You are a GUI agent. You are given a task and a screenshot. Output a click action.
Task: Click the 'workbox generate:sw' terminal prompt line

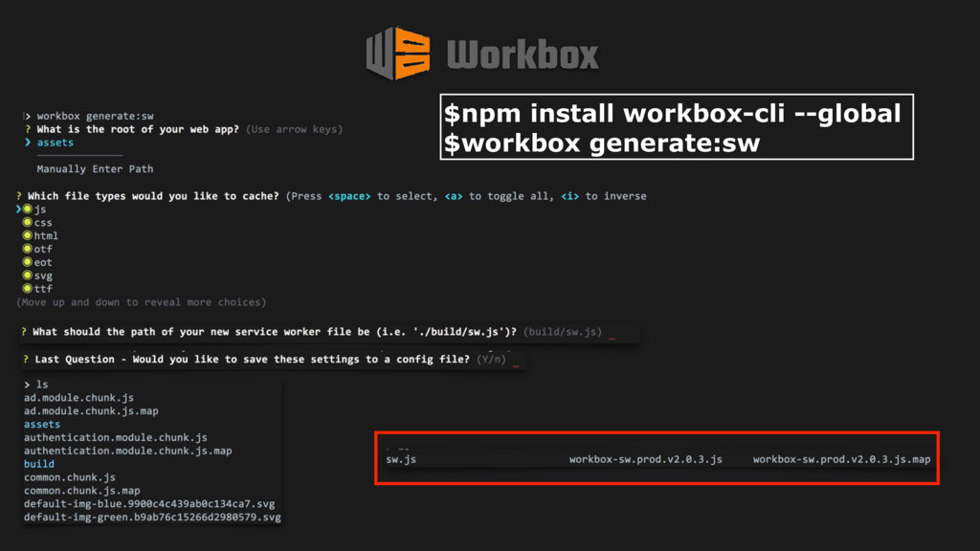pos(95,116)
